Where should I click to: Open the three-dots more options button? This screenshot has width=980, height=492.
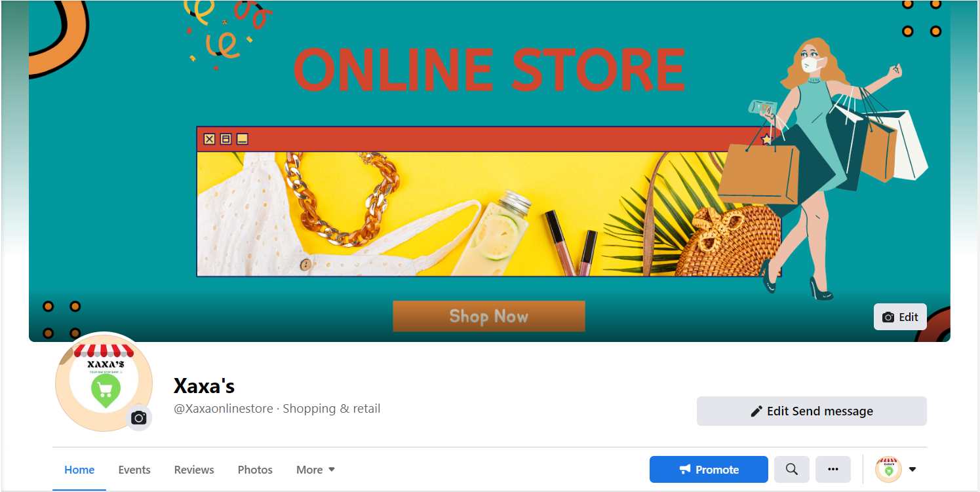click(833, 470)
